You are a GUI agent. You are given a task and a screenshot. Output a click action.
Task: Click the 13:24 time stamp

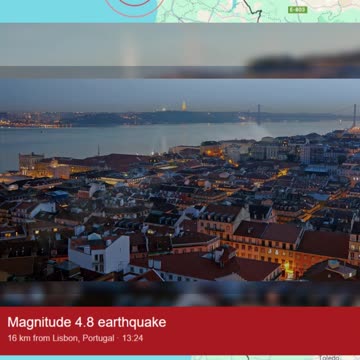click(x=132, y=338)
